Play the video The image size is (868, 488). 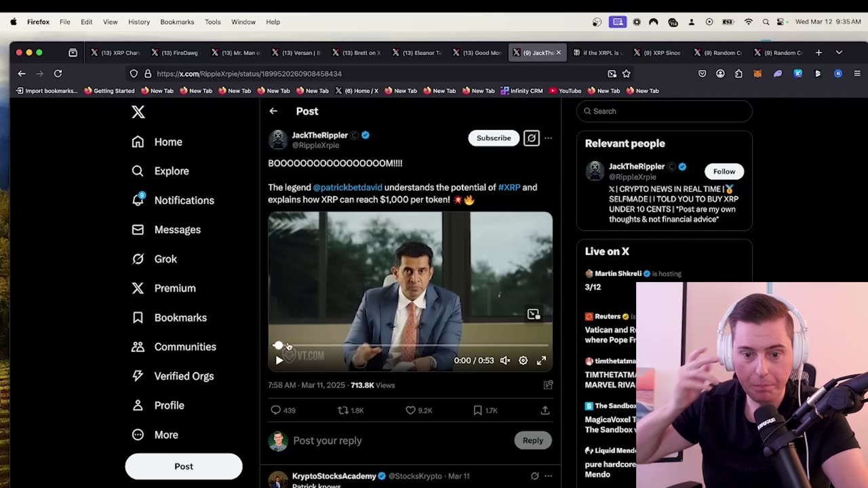279,361
